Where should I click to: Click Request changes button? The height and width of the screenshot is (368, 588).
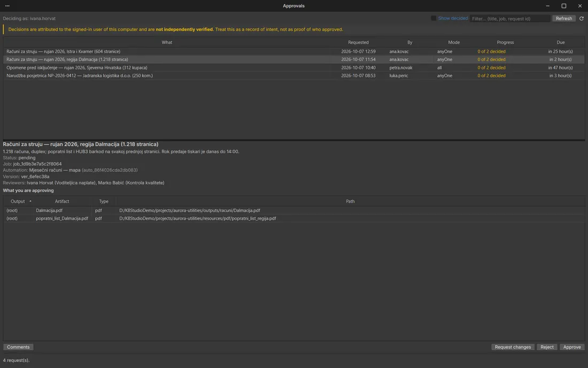(513, 347)
